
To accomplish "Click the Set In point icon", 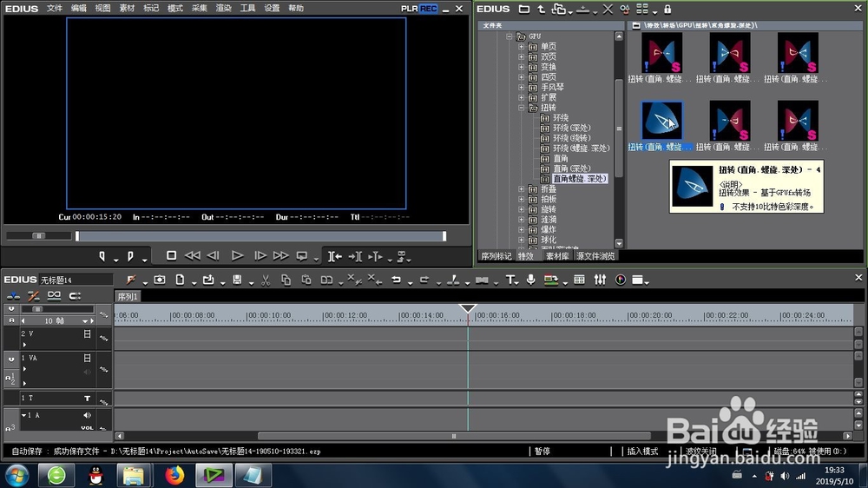I will point(102,256).
